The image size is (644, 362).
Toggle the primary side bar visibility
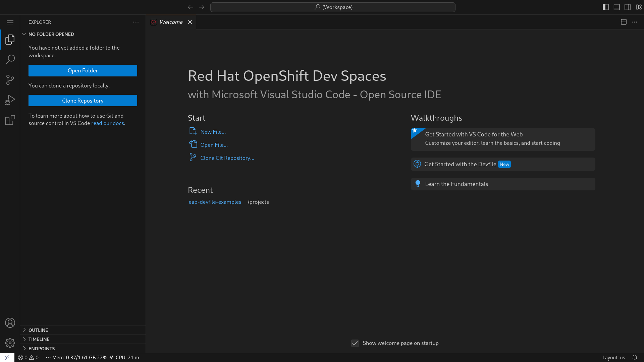(x=605, y=7)
